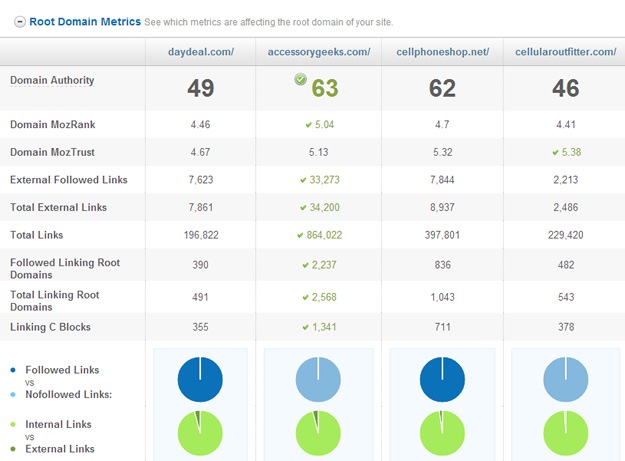Click the light blue Nofollowed Links legend dot

pyautogui.click(x=13, y=394)
